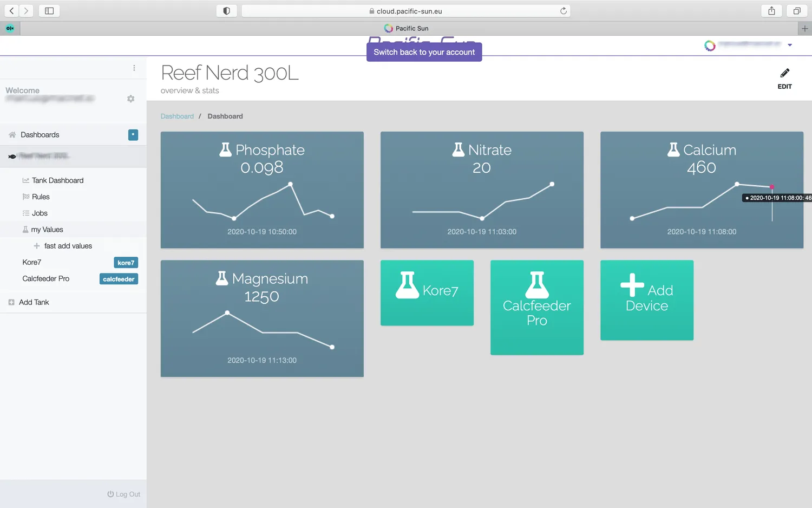The height and width of the screenshot is (508, 812).
Task: Click Add Tank in the sidebar
Action: (x=34, y=302)
